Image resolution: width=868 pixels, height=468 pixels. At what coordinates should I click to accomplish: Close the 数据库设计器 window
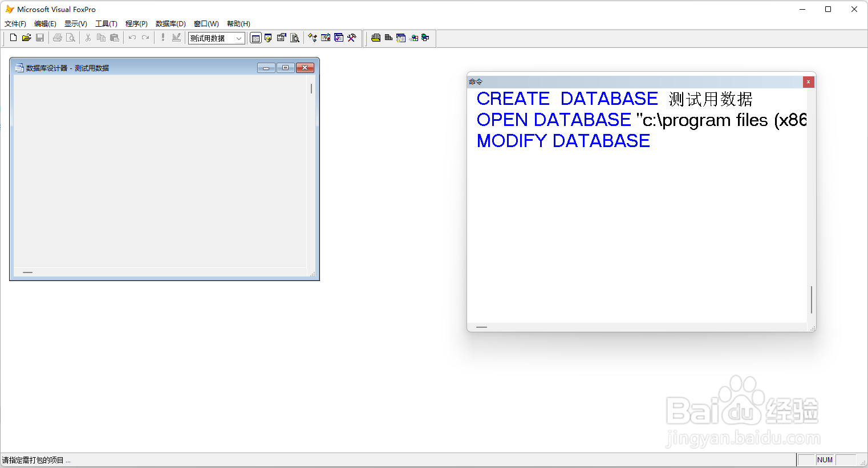click(305, 68)
